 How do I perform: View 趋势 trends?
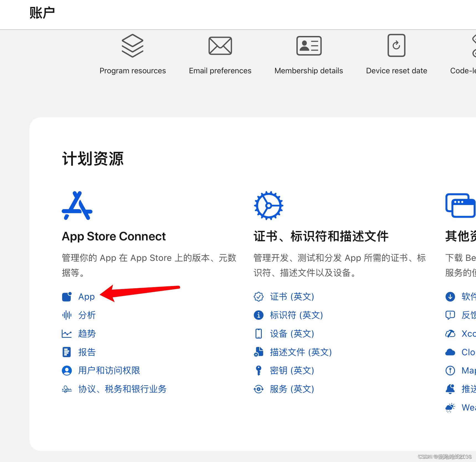click(x=87, y=334)
